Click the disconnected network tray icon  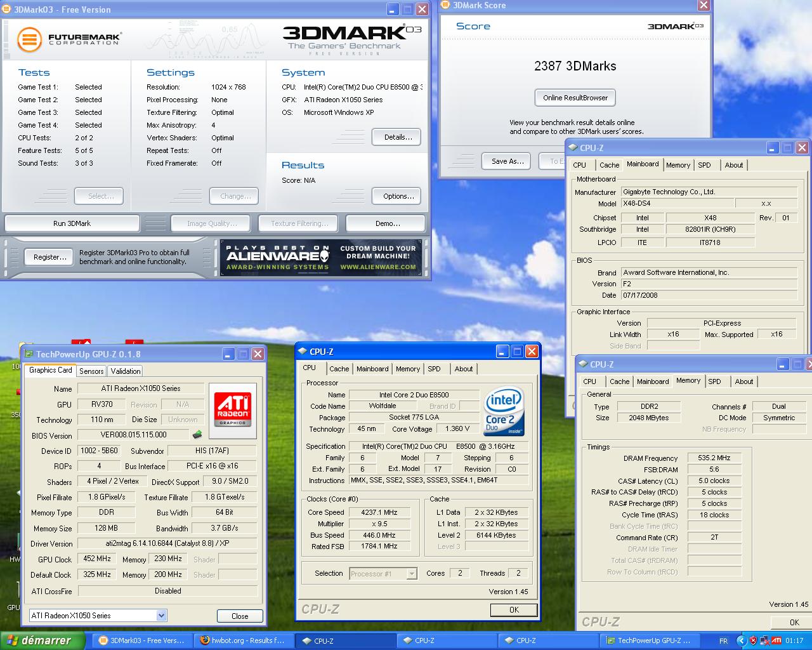pyautogui.click(x=765, y=640)
